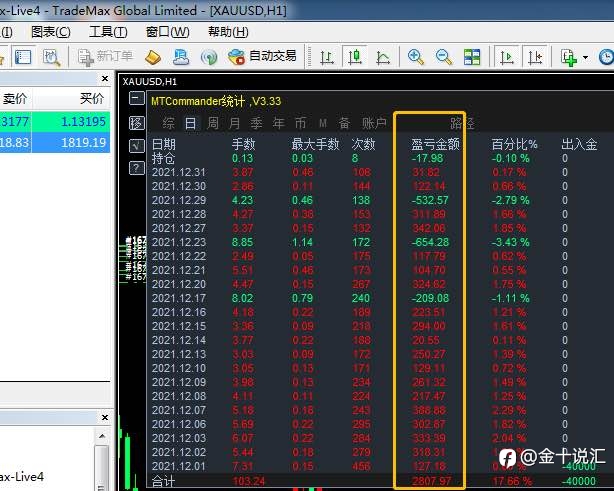614x491 pixels.
Task: Close the navigator panel below market watch
Action: (105, 418)
